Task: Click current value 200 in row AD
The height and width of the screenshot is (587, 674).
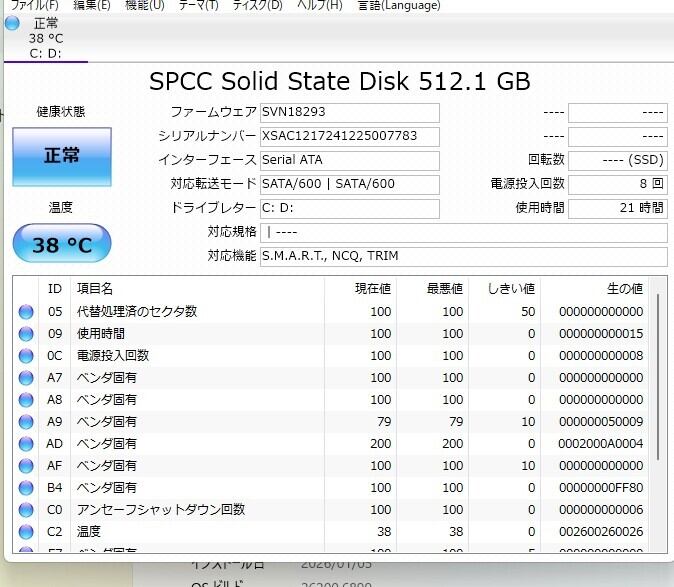Action: (x=380, y=444)
